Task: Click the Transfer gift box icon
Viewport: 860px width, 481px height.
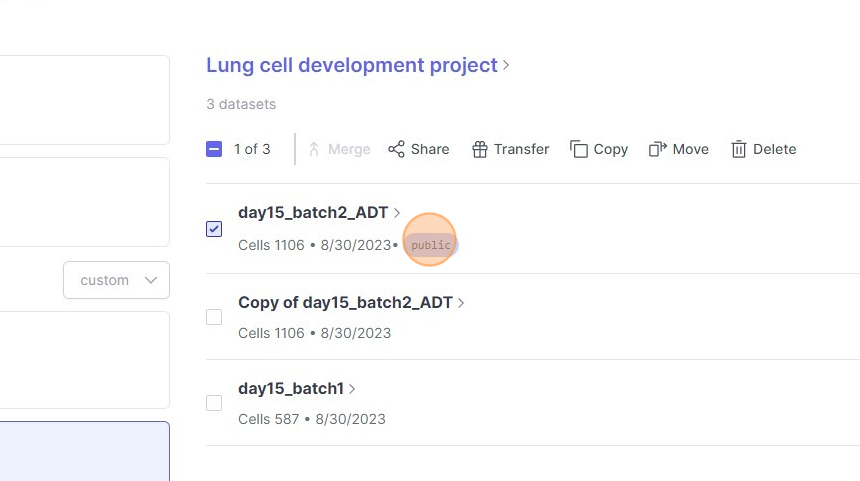Action: pos(479,149)
